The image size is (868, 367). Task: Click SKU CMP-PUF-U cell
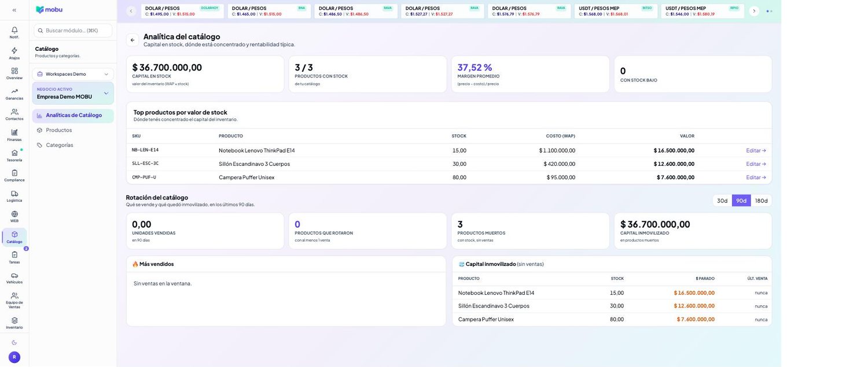[x=144, y=177]
